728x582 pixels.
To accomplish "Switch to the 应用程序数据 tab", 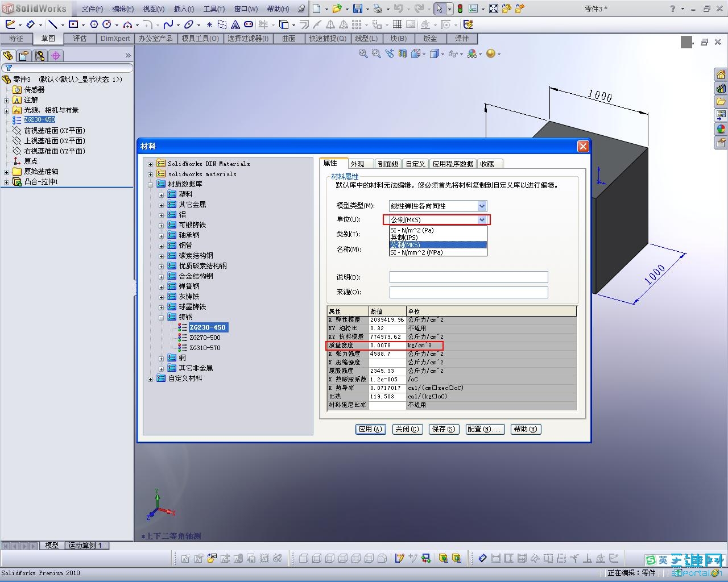I will coord(453,164).
